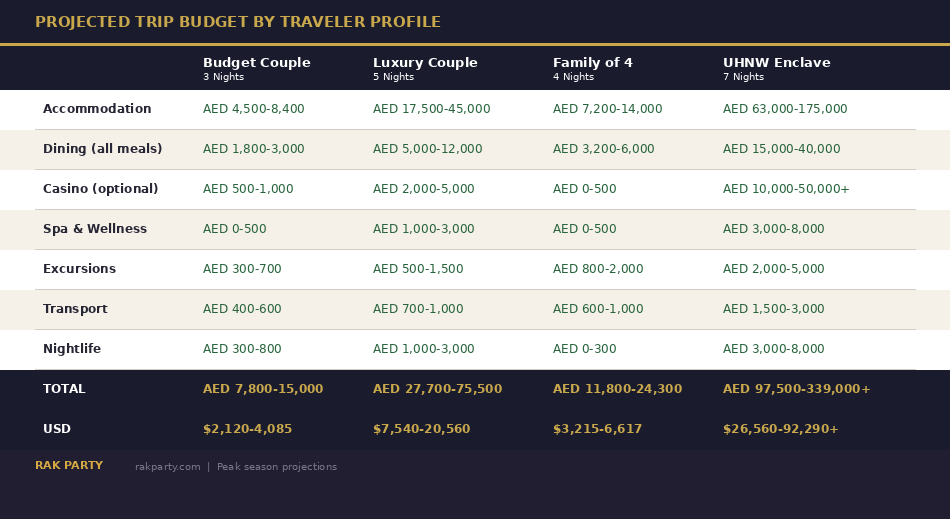Select the UHNW Enclave column header
Viewport: 950px width, 519px height.
776,63
